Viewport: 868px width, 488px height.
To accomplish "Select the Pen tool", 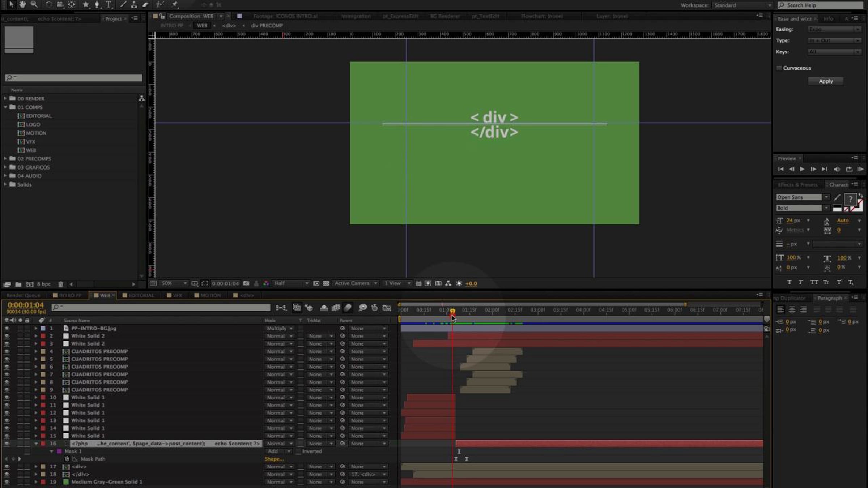I will pyautogui.click(x=97, y=4).
